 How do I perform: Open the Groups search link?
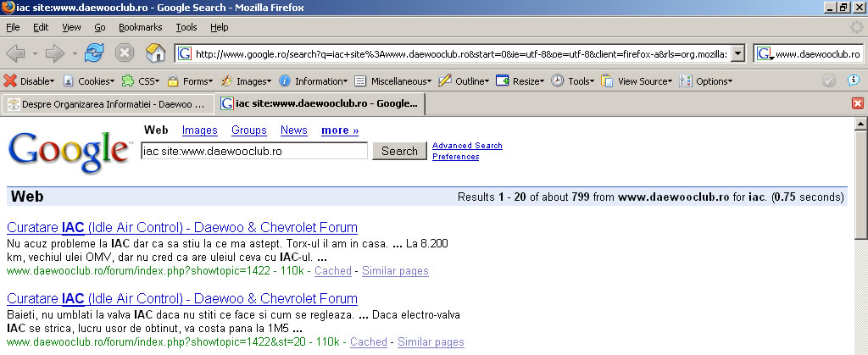click(x=249, y=130)
